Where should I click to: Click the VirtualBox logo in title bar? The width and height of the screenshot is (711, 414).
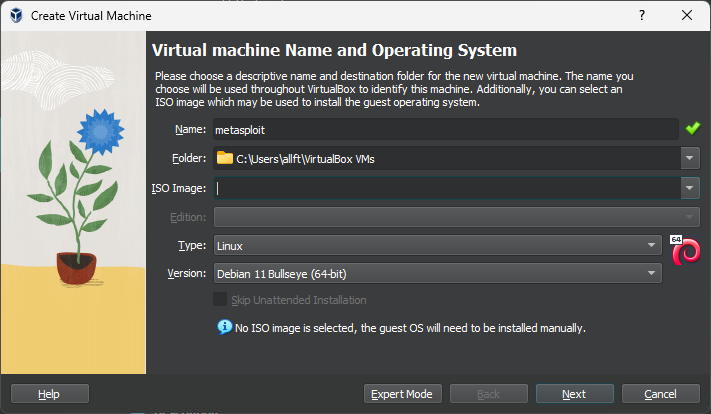16,15
